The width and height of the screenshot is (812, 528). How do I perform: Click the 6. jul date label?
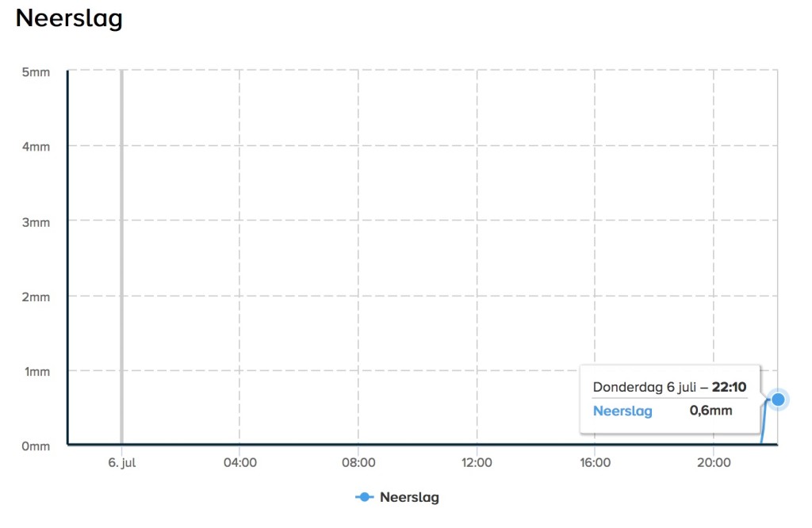point(121,463)
